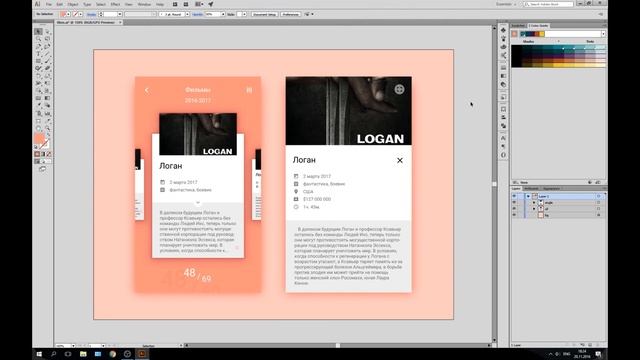Click the target circle of Layer 1
The width and height of the screenshot is (640, 360).
click(x=598, y=196)
